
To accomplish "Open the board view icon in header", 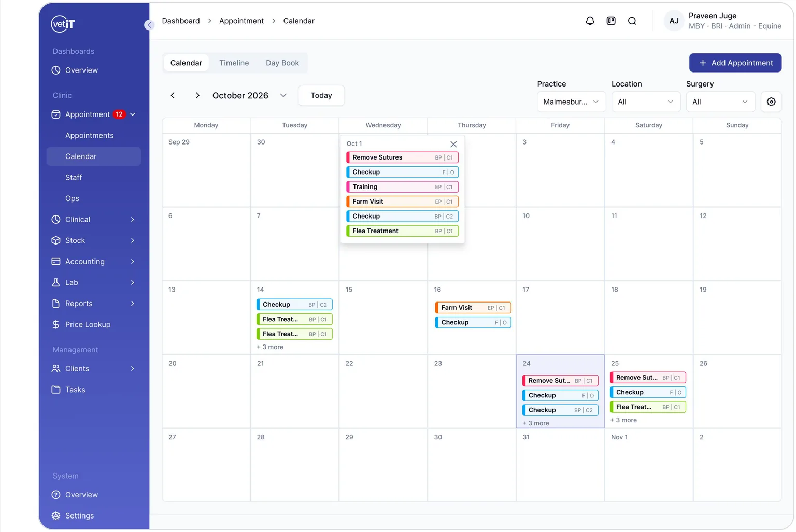I will 611,21.
